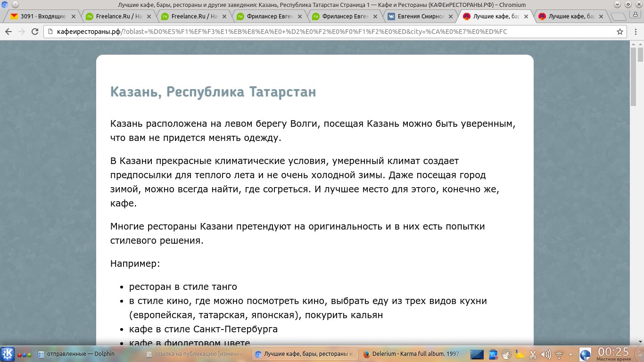
Task: Click the list item ресторан в стиле танго
Action: [x=183, y=287]
